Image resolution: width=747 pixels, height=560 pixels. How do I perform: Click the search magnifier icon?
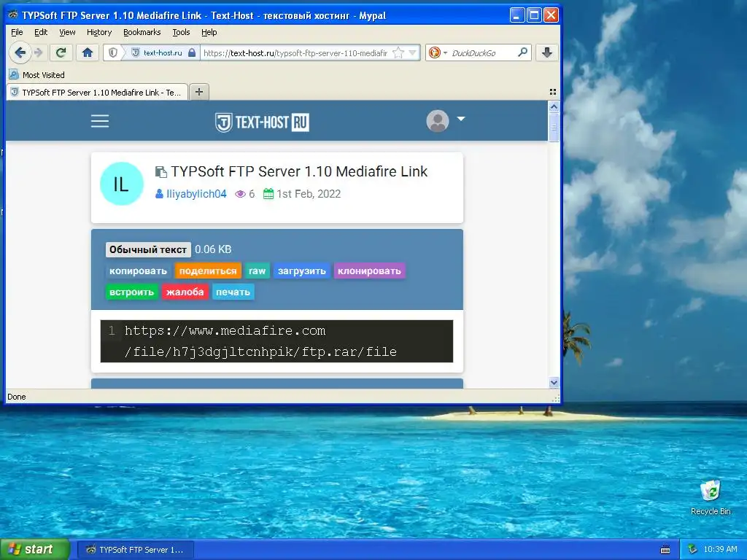tap(522, 52)
